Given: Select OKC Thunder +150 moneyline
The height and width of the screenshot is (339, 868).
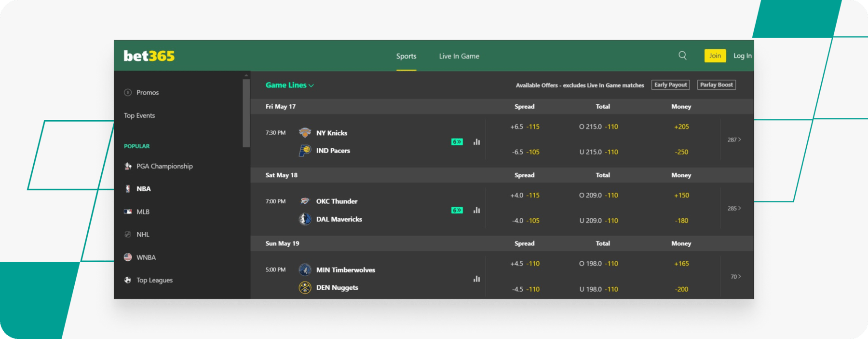Looking at the screenshot, I should 681,195.
